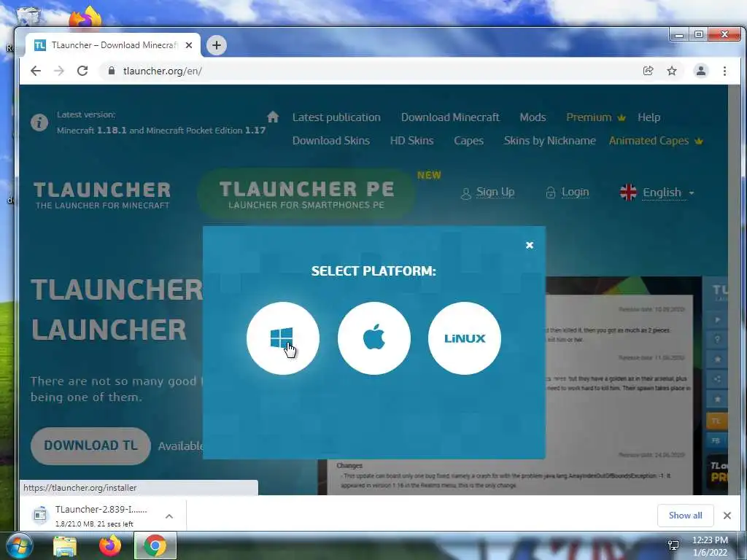The width and height of the screenshot is (747, 560).
Task: Open the HD Skins link
Action: 411,141
